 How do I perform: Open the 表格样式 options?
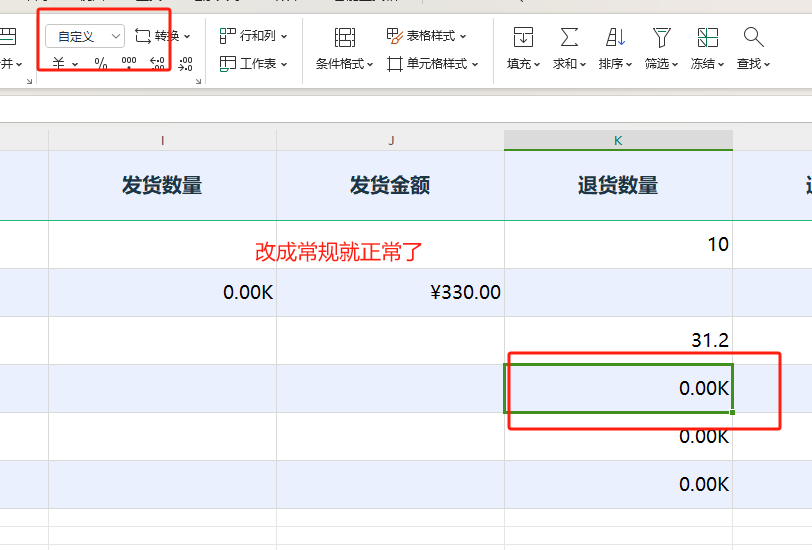426,36
